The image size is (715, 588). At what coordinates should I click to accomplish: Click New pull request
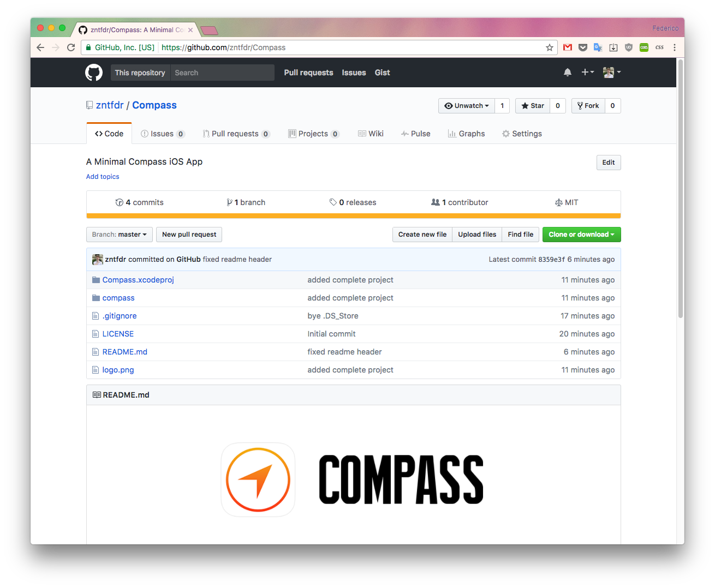tap(189, 235)
